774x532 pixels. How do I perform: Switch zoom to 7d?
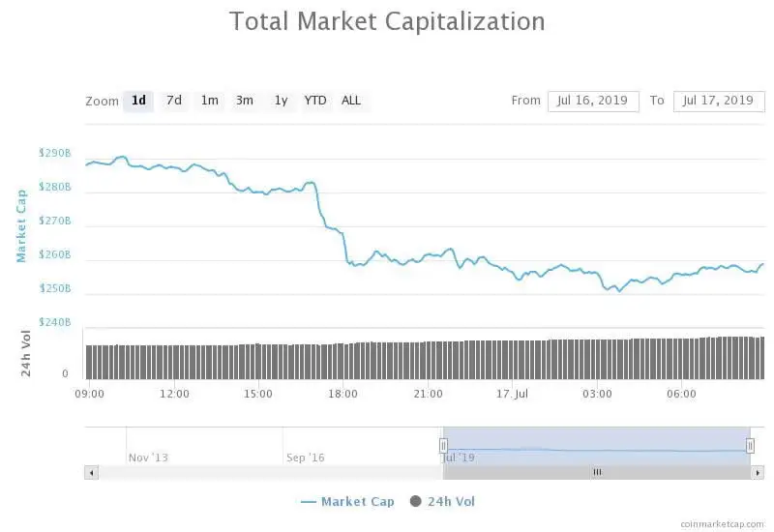[x=174, y=101]
